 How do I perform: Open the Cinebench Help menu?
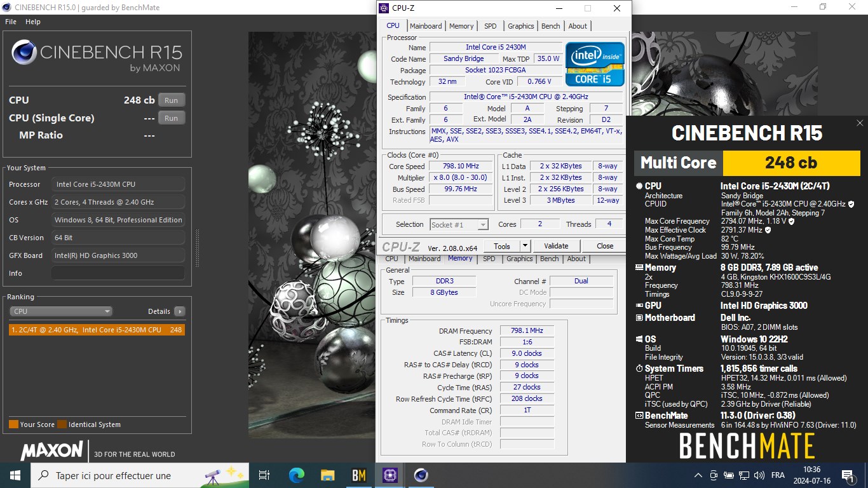tap(32, 22)
